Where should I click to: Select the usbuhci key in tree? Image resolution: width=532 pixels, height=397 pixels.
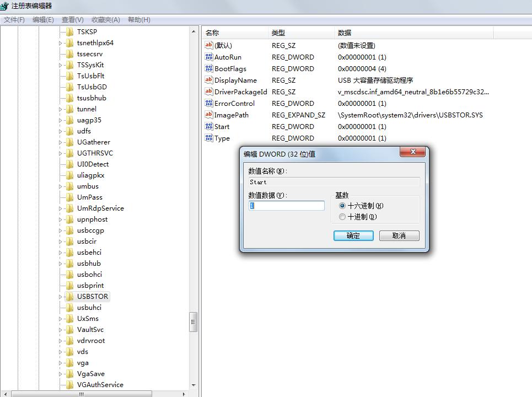click(x=89, y=308)
